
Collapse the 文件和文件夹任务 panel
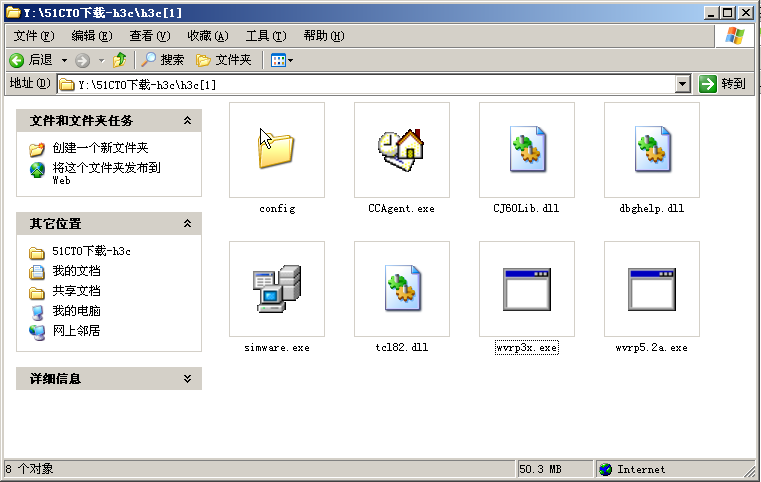pyautogui.click(x=187, y=120)
